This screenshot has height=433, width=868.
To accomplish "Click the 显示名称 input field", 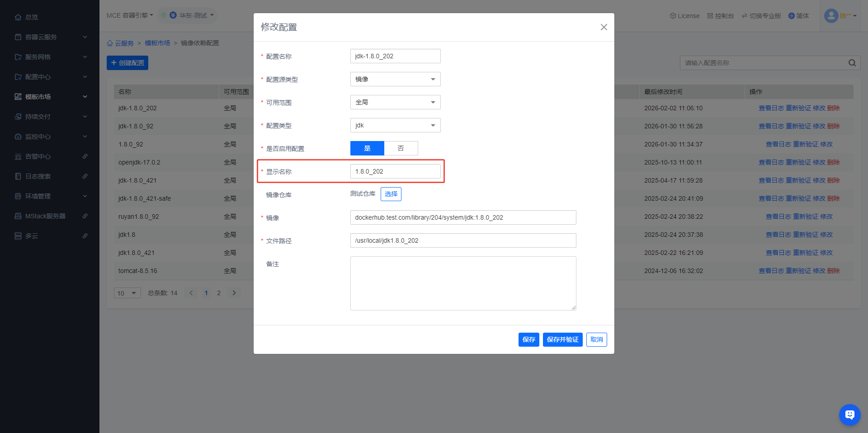I will 395,171.
